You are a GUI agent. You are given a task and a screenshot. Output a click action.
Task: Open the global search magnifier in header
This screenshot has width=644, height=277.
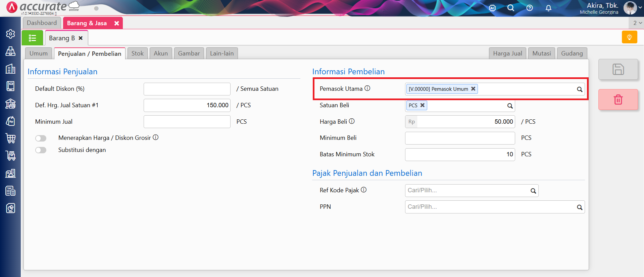pyautogui.click(x=510, y=8)
